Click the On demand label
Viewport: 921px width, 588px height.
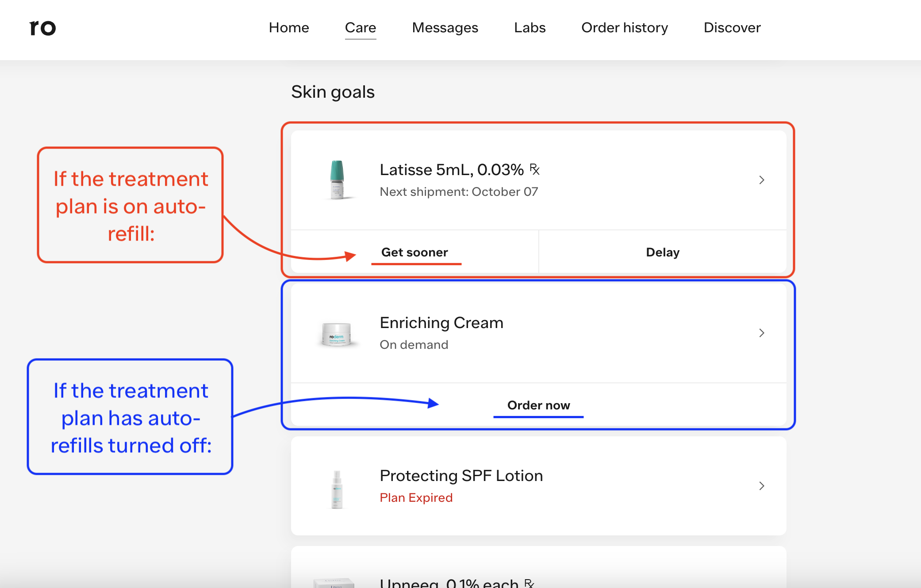414,344
